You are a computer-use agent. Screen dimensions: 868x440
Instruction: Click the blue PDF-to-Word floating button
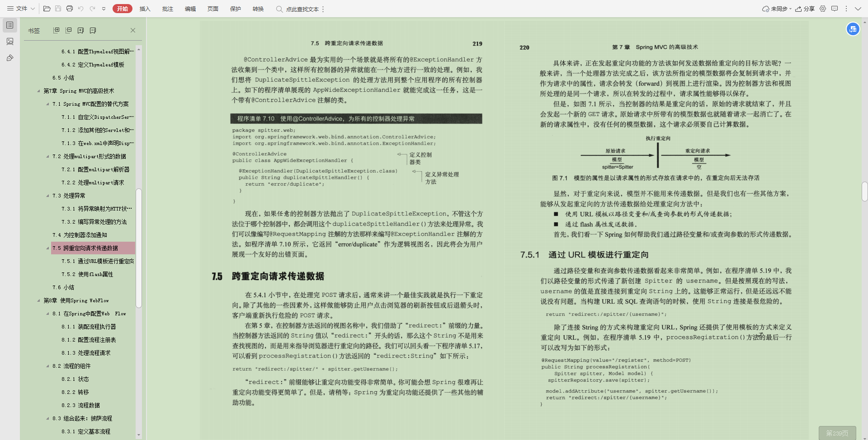coord(853,29)
